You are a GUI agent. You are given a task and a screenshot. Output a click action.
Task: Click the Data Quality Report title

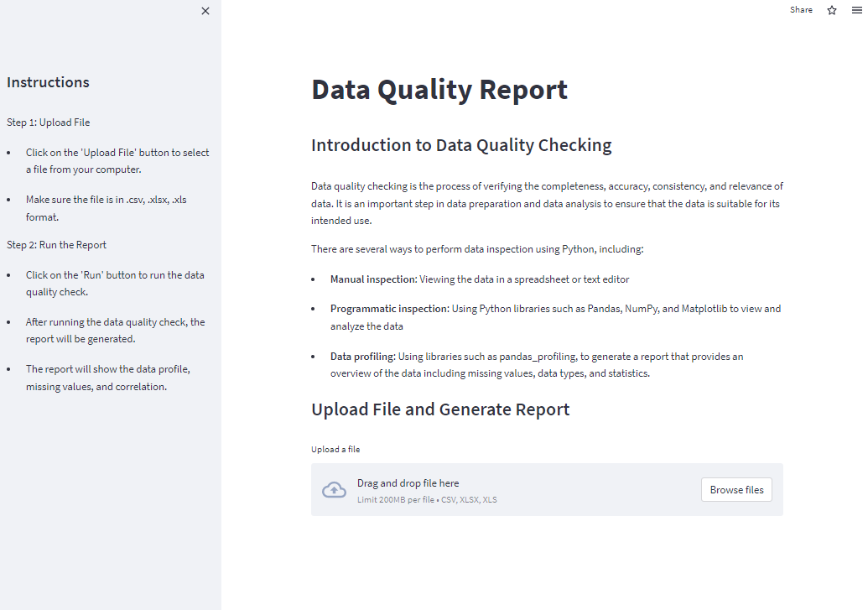439,89
